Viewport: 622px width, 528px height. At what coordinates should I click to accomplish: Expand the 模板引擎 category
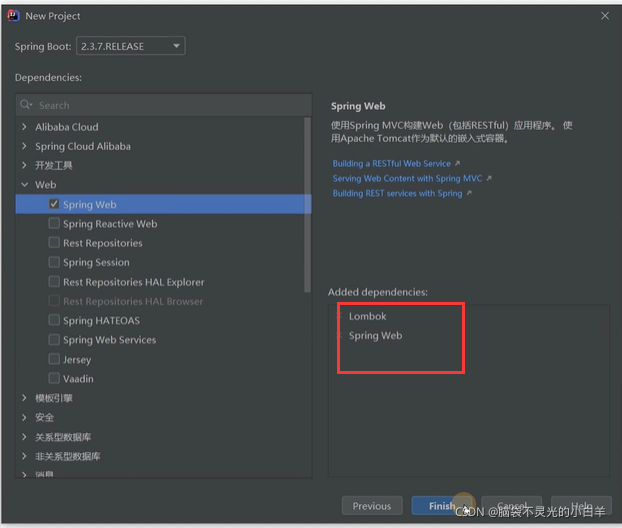click(x=24, y=398)
